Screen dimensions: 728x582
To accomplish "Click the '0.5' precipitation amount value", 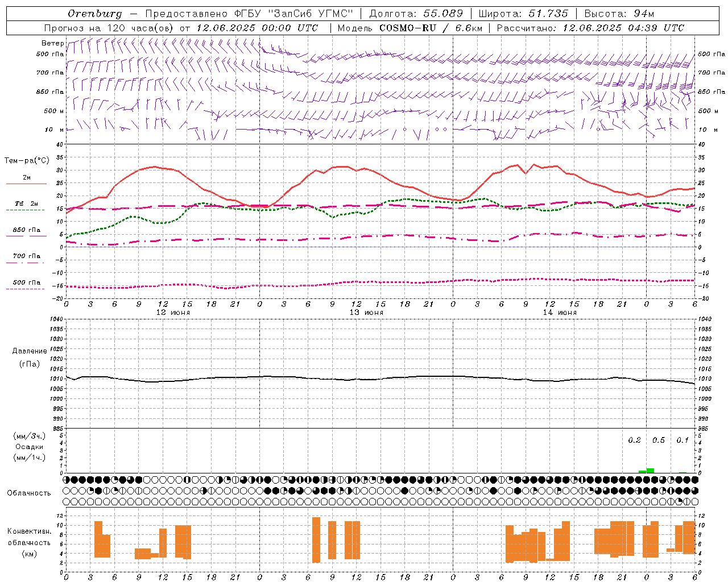I will point(659,440).
